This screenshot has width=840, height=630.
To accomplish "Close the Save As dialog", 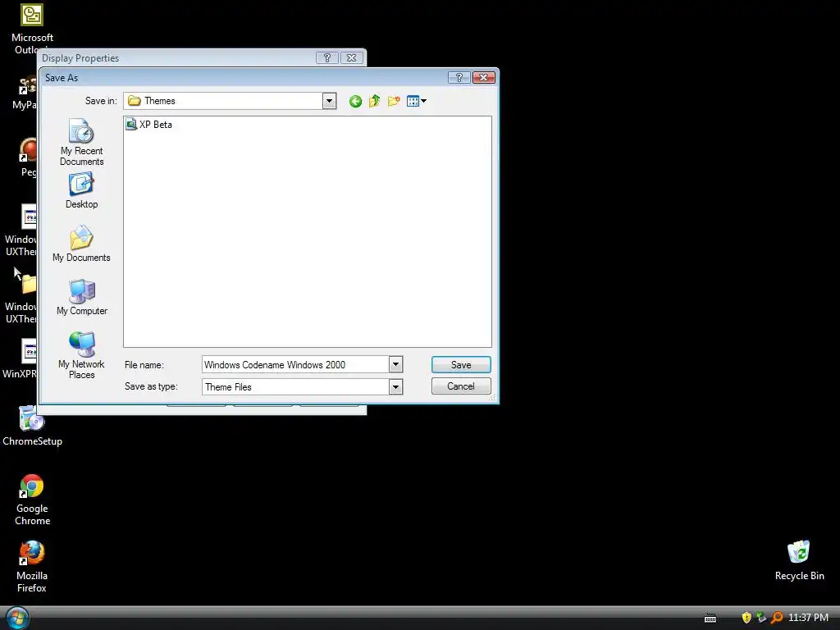I will pyautogui.click(x=484, y=78).
